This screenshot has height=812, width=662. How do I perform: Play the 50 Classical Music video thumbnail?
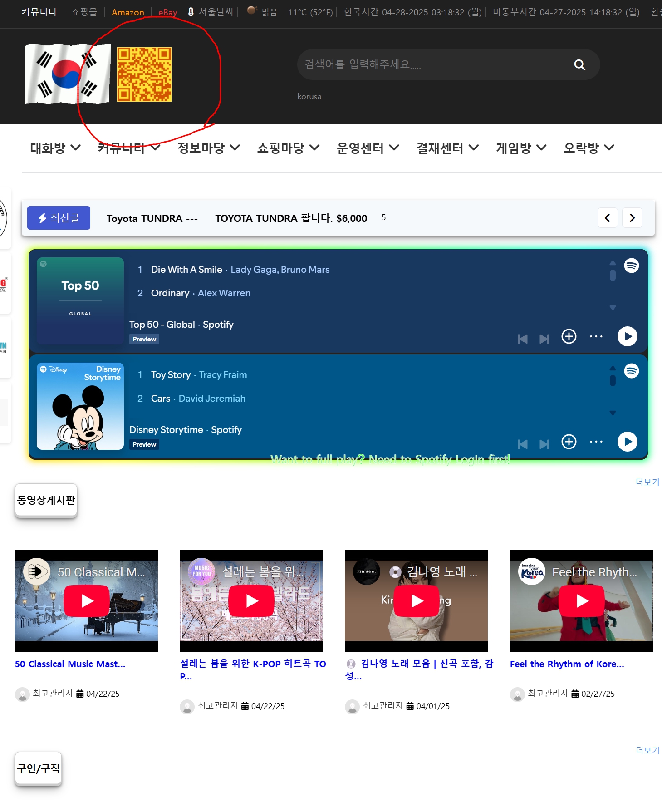click(86, 600)
